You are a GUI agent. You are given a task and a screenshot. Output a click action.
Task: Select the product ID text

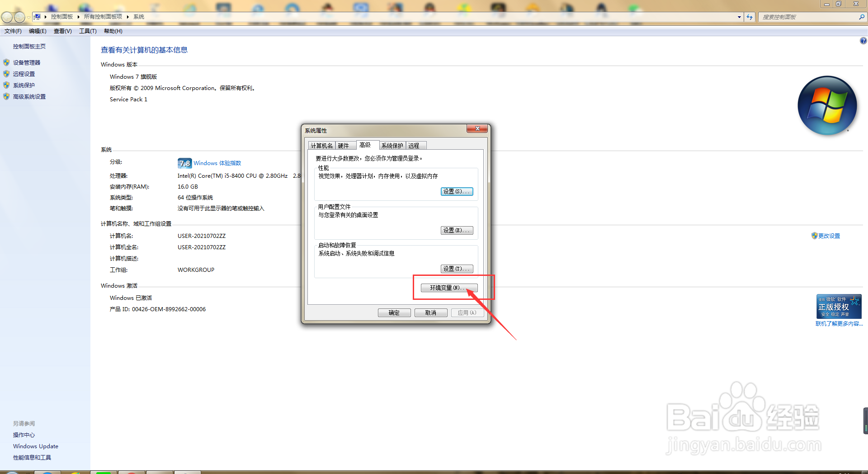[x=158, y=309]
